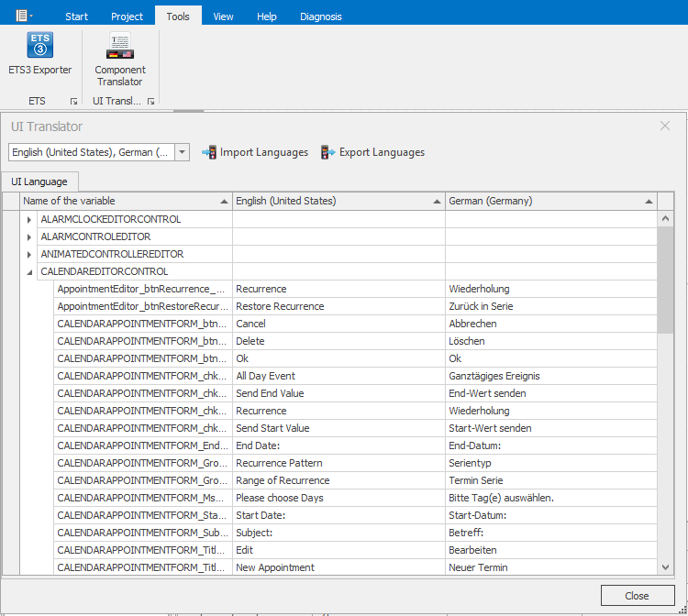The width and height of the screenshot is (688, 616).
Task: Expand the ALARMCLOCKEDITORCONTROL node
Action: [x=29, y=220]
